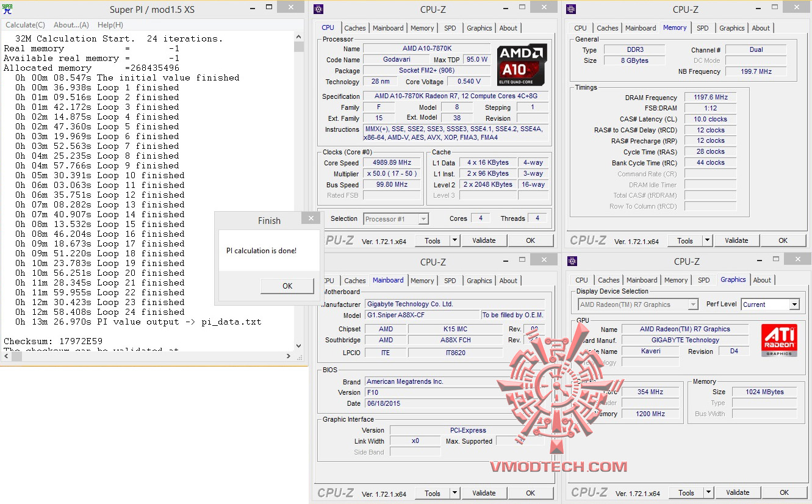Expand the Tools arrow in the mainboard CPU-Z window
Viewport: 812px width, 504px height.
pos(455,493)
